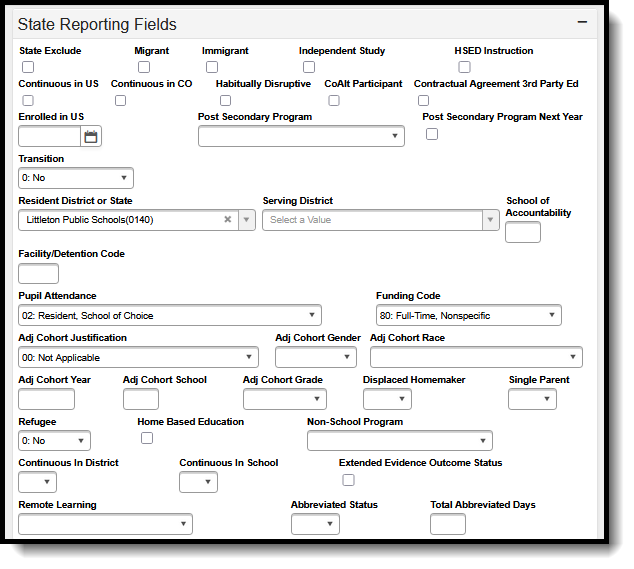Open Continuous In District dropdown
The height and width of the screenshot is (569, 634).
(x=38, y=482)
